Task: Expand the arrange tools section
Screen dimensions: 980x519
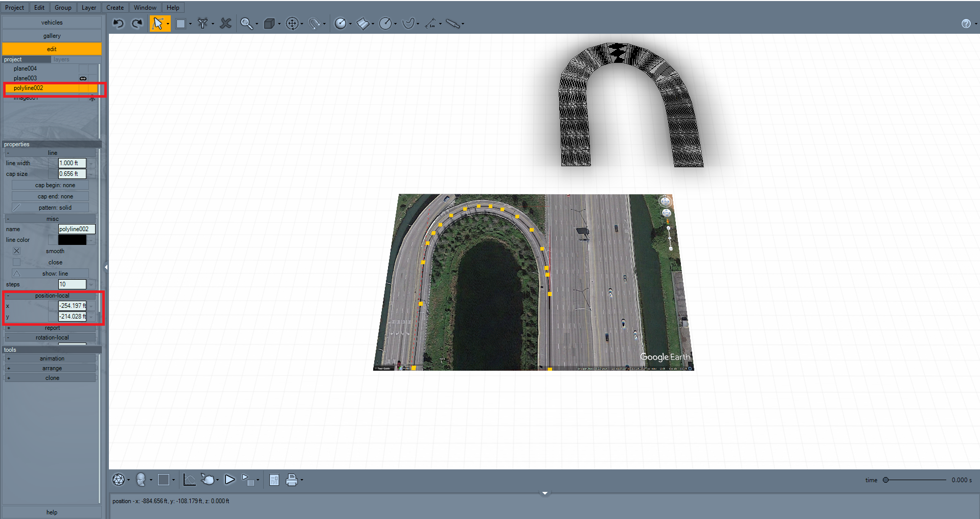Action: pyautogui.click(x=8, y=368)
